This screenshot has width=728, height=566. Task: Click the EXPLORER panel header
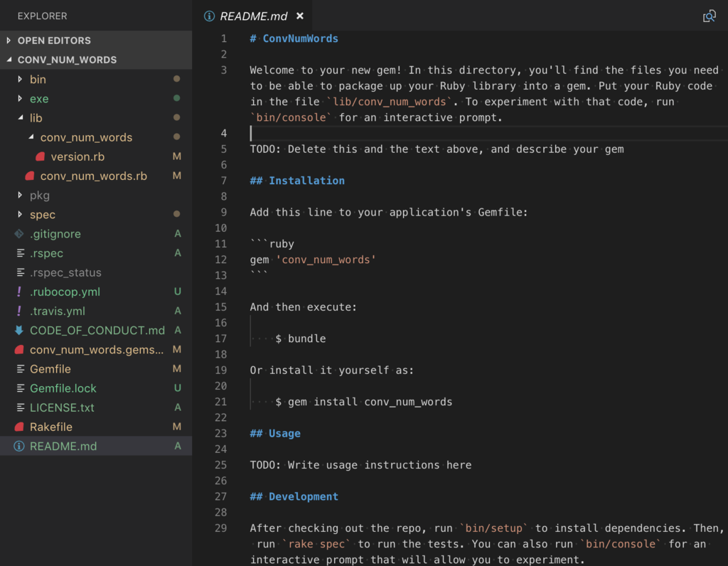pyautogui.click(x=42, y=16)
